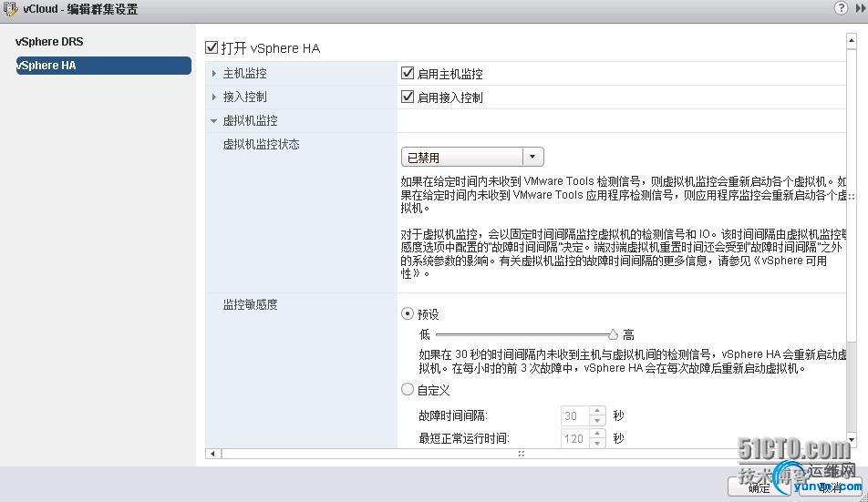Click the 监控敏感度 label
Image resolution: width=868 pixels, height=502 pixels.
250,304
